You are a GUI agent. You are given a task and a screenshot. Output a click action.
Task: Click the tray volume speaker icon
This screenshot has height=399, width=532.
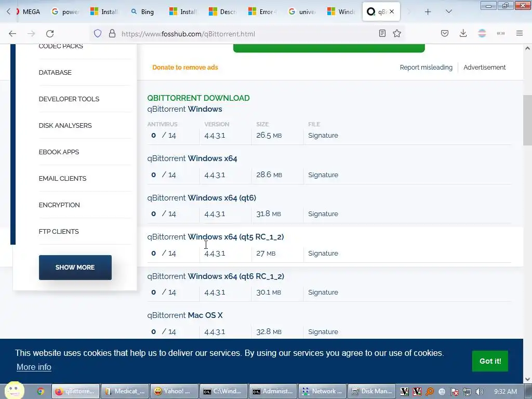click(480, 392)
